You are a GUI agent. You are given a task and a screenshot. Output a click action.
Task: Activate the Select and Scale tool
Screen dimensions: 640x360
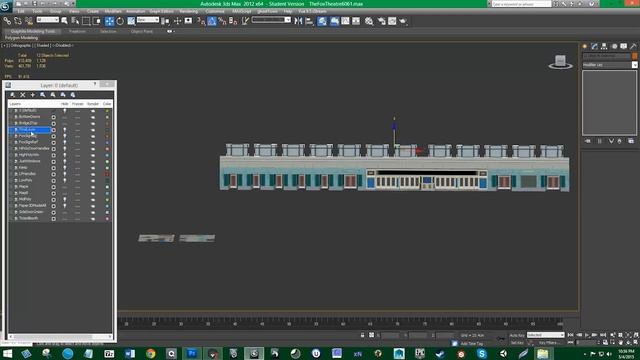point(131,21)
